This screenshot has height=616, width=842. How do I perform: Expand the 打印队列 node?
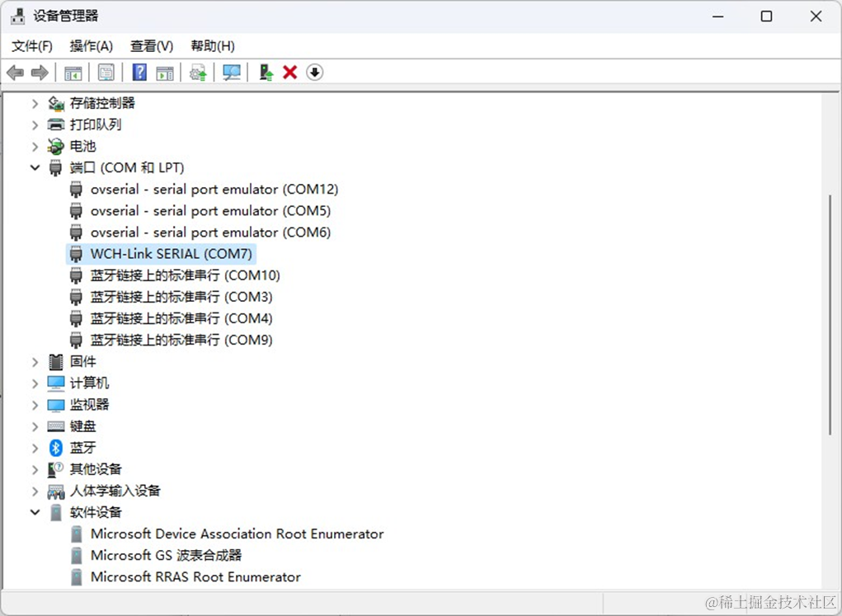[35, 125]
